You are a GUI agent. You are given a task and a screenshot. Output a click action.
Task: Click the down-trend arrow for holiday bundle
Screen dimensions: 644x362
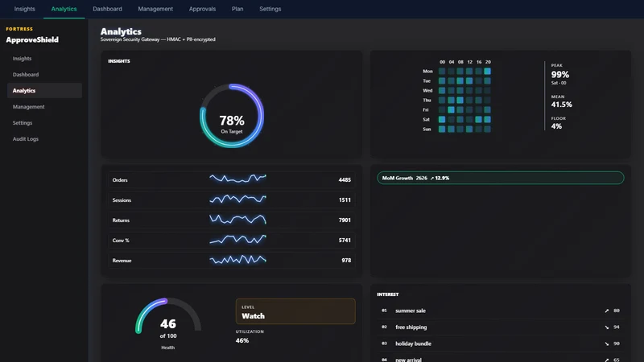[607, 343]
